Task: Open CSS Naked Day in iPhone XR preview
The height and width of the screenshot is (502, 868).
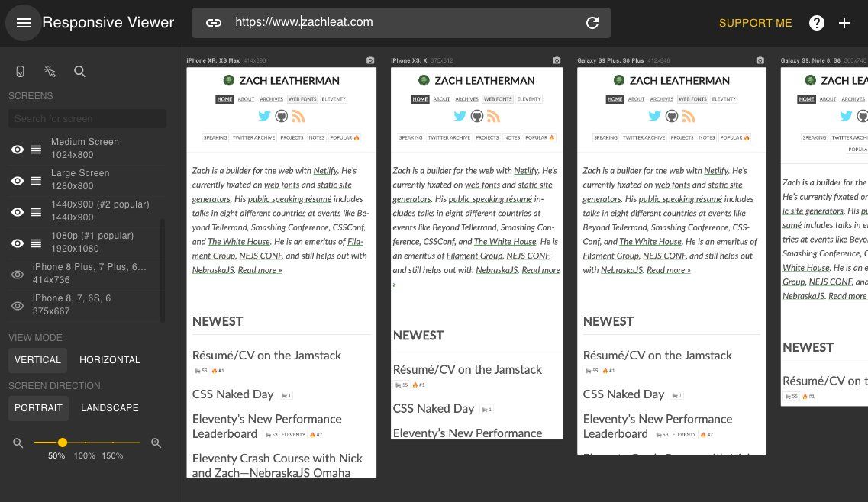Action: (233, 394)
